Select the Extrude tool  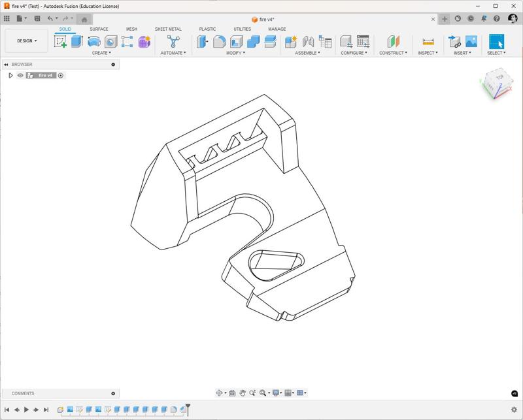[77, 42]
